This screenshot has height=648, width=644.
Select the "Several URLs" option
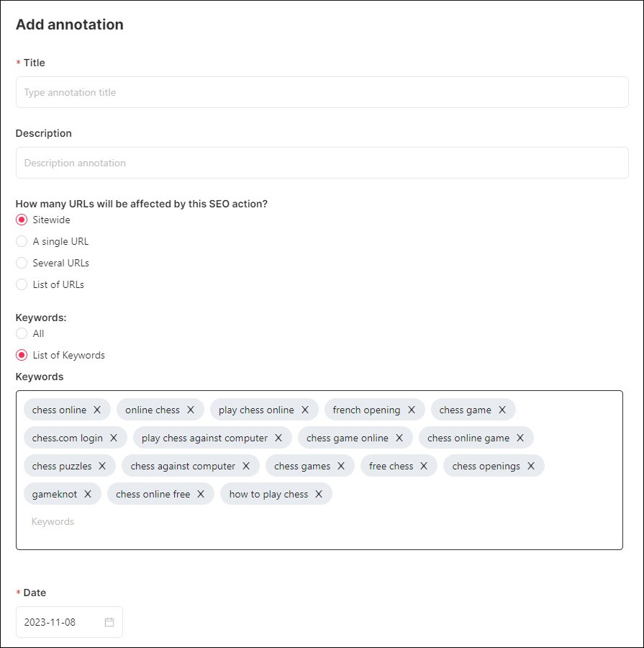pos(22,263)
